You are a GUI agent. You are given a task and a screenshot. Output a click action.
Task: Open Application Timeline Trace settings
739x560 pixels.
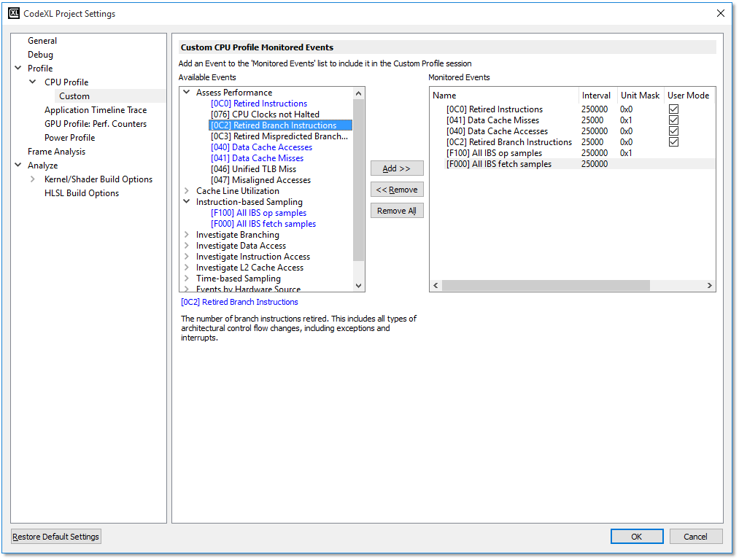96,109
